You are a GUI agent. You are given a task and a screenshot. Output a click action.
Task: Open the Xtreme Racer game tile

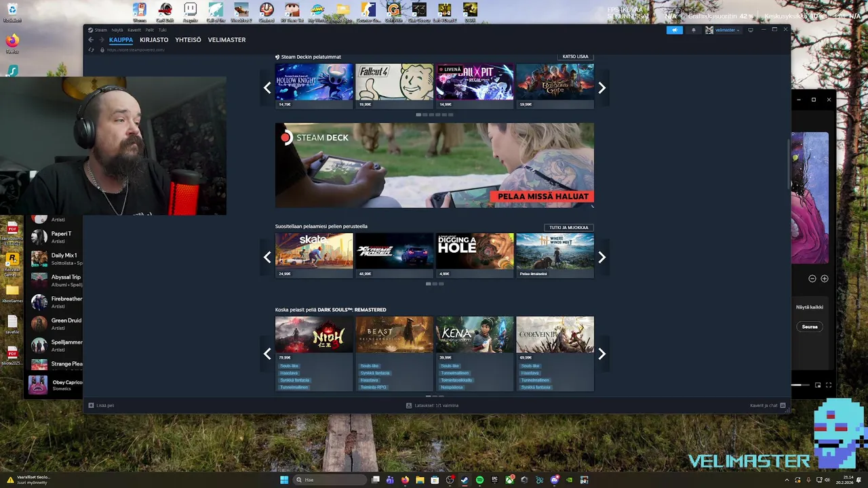pyautogui.click(x=394, y=256)
